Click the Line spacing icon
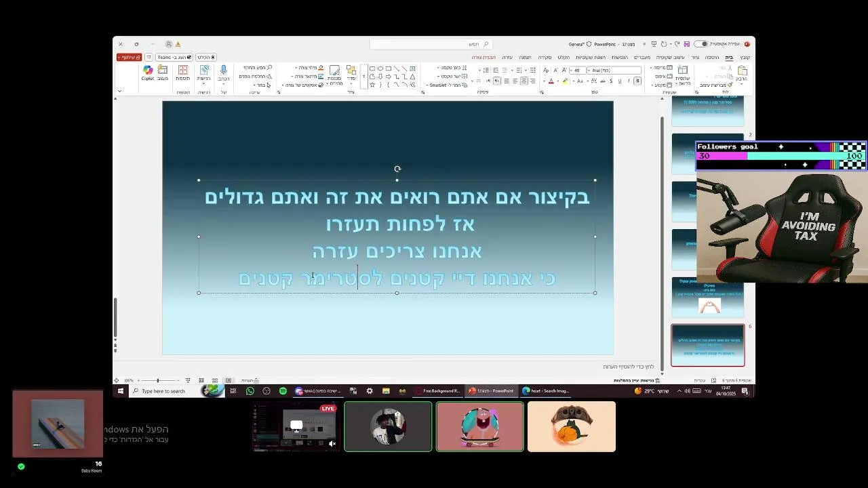The image size is (868, 488). pos(486,70)
